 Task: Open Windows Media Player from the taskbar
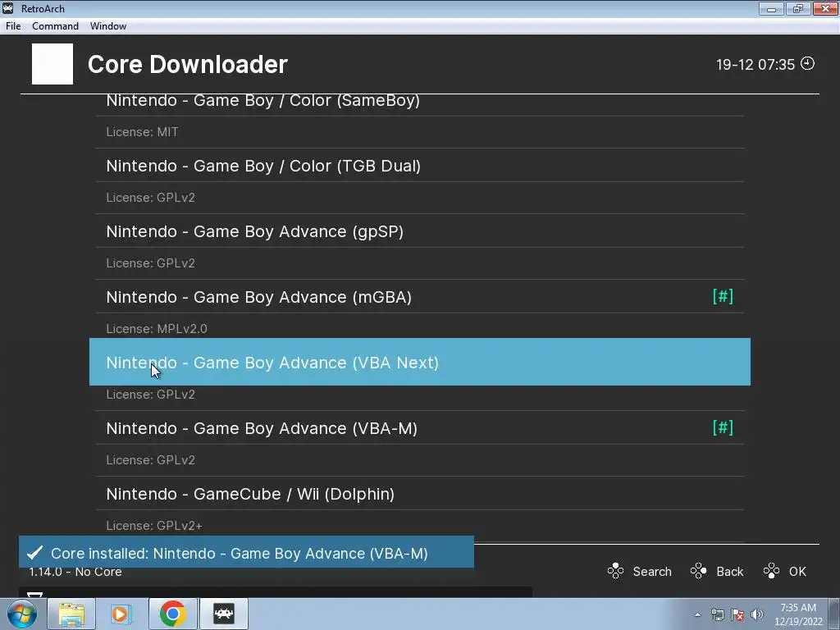(121, 614)
